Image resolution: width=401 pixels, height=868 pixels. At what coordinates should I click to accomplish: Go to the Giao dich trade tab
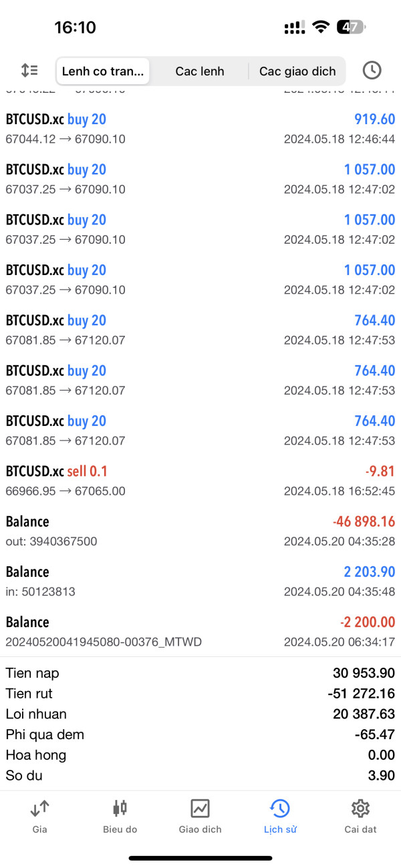(x=200, y=817)
